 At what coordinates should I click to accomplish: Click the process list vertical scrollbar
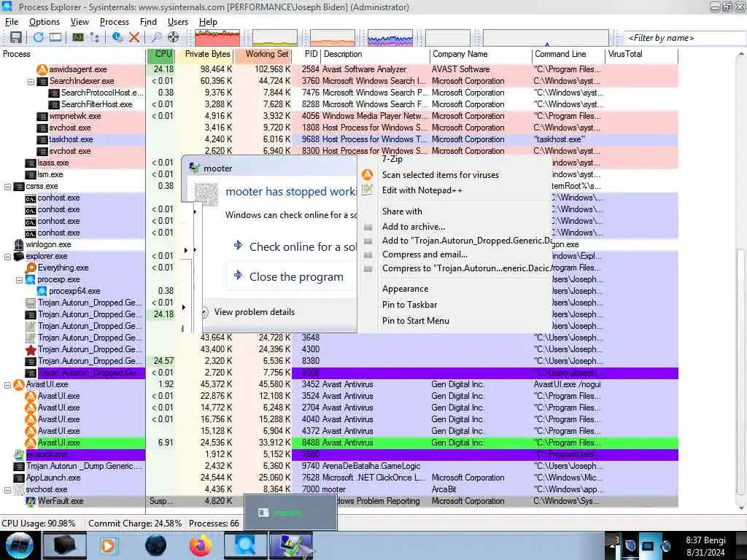click(740, 371)
